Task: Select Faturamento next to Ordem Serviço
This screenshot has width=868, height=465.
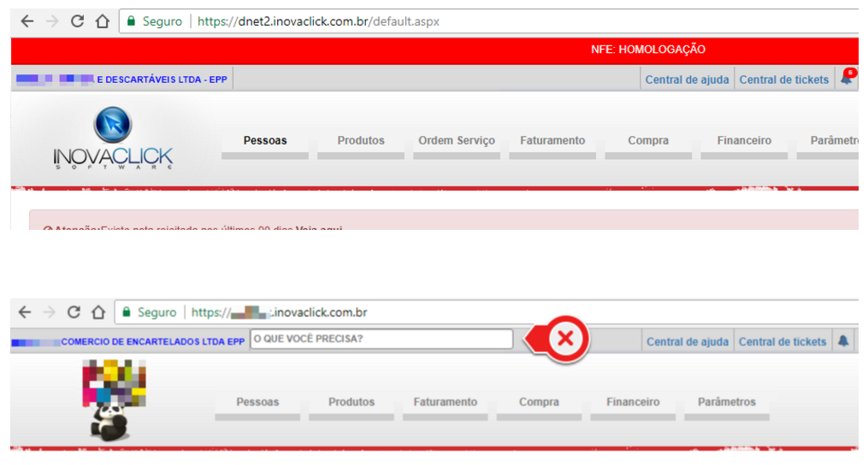Action: [552, 141]
